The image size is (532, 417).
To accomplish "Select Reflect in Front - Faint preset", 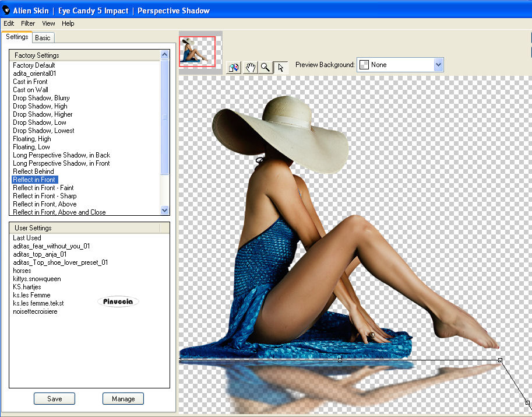I will (43, 187).
